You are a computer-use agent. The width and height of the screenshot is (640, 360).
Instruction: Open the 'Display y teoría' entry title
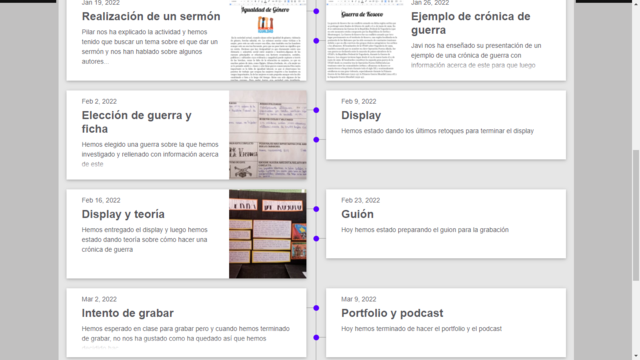click(x=123, y=214)
